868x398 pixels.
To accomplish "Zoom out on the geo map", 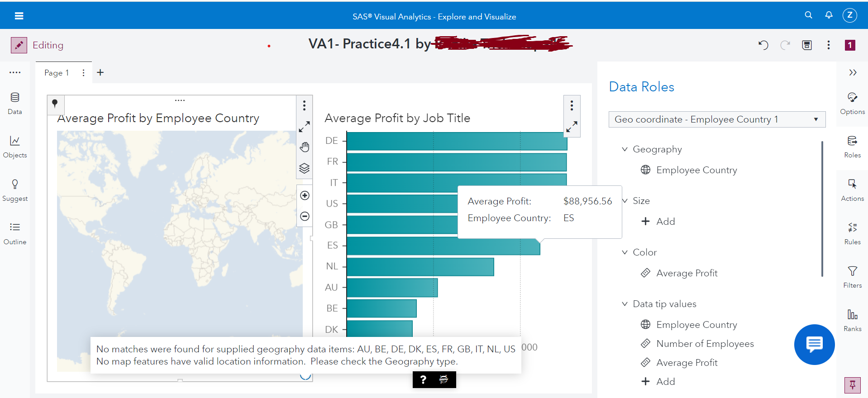I will 305,216.
